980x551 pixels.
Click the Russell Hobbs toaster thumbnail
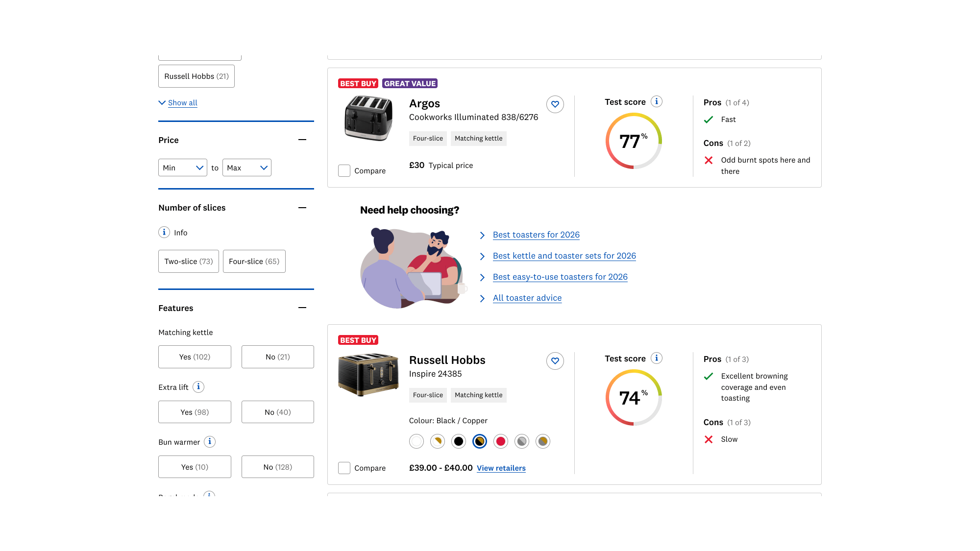pos(368,374)
